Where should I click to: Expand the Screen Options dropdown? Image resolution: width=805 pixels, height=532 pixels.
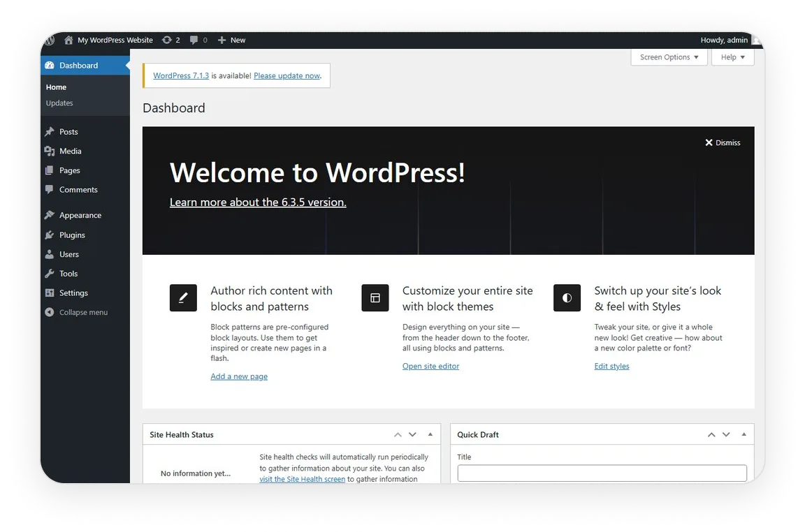(x=669, y=57)
